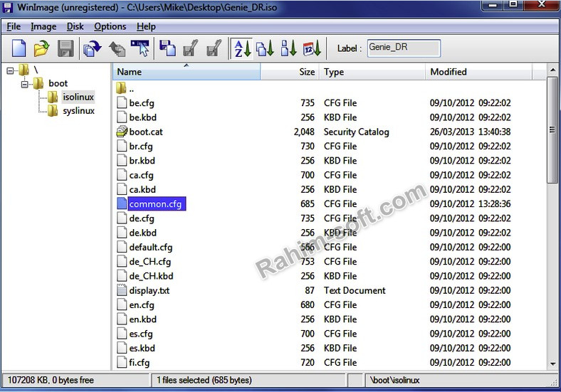Collapse the boot folder tree node
Image resolution: width=561 pixels, height=392 pixels.
[24, 85]
